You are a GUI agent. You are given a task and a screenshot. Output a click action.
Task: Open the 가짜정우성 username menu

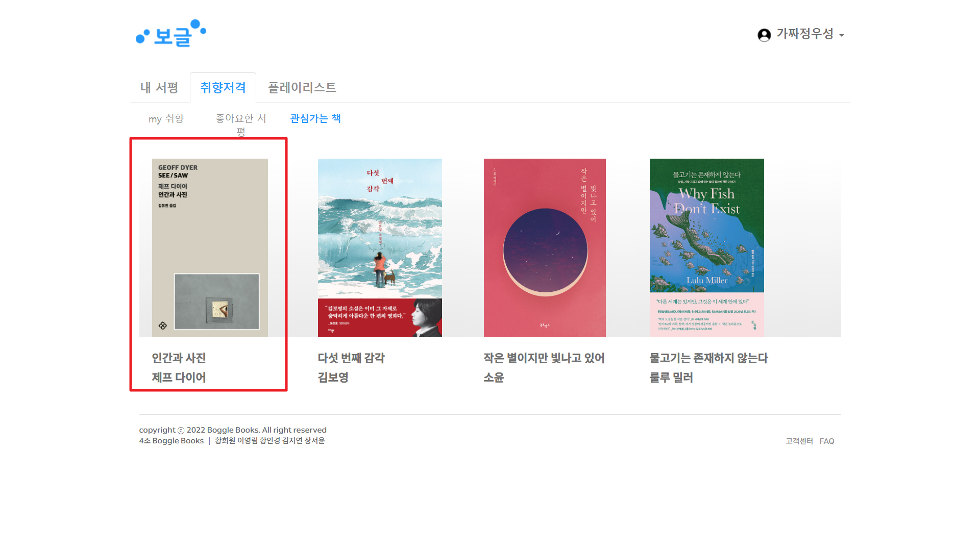pyautogui.click(x=805, y=34)
